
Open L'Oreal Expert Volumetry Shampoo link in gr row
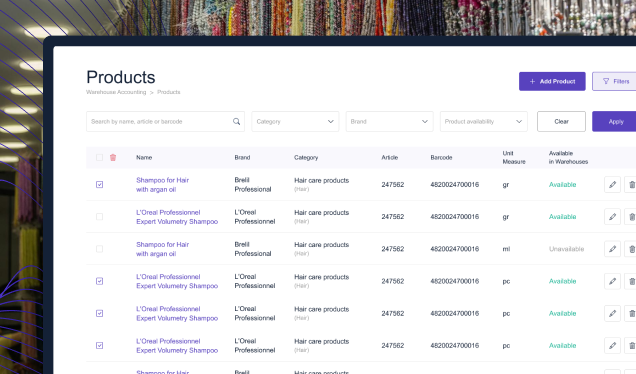pos(177,217)
